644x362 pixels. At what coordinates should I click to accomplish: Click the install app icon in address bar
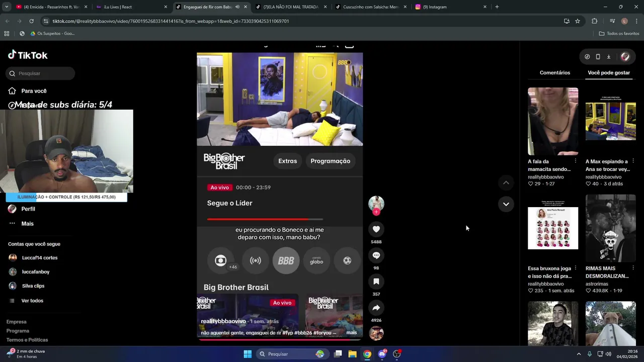click(x=567, y=21)
